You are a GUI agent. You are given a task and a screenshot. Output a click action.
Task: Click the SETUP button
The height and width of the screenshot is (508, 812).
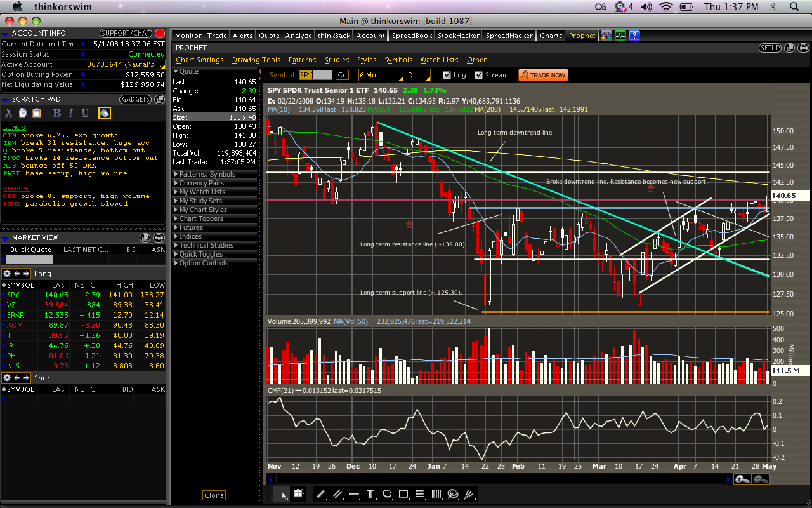click(x=770, y=48)
